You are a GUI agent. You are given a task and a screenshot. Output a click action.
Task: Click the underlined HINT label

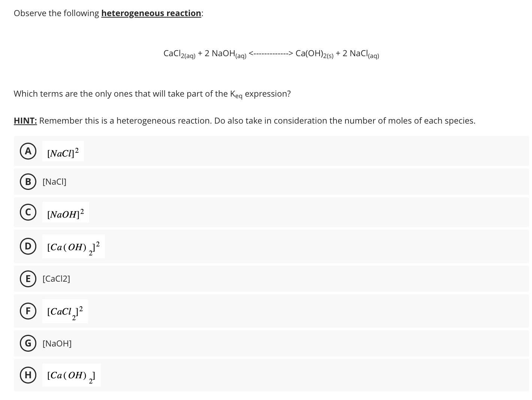click(x=25, y=121)
